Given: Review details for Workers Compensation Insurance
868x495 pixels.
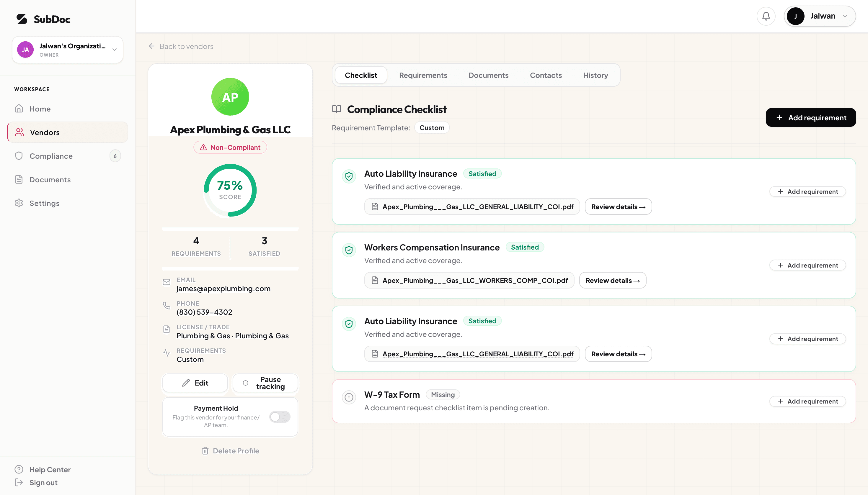Looking at the screenshot, I should click(x=612, y=281).
